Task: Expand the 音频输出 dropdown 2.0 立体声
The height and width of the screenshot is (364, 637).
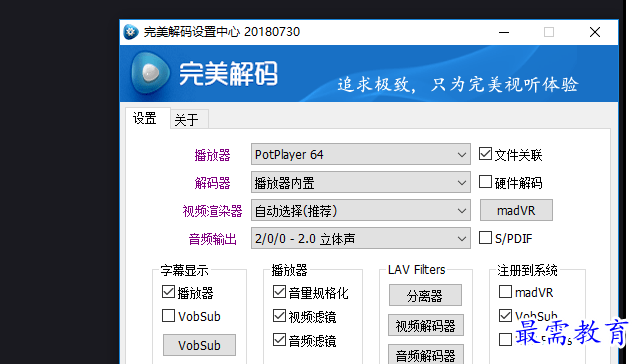Action: tap(361, 238)
